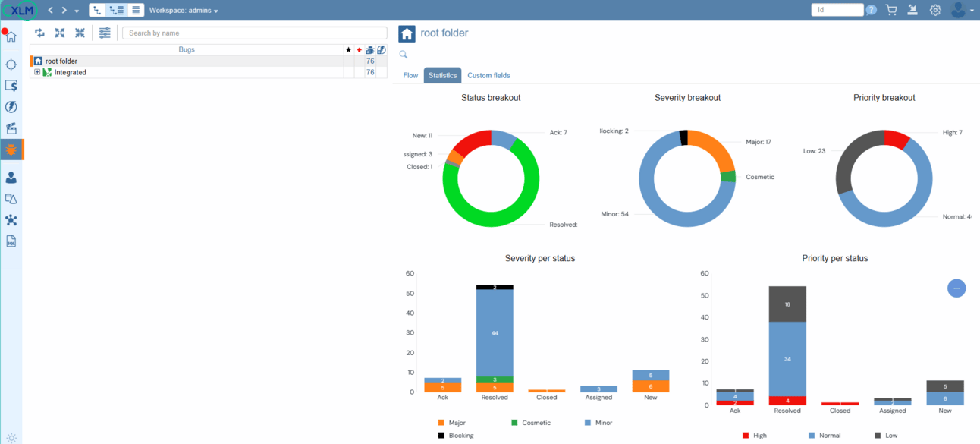This screenshot has width=980, height=444.
Task: Switch to tree with details view mode
Action: coord(116,11)
